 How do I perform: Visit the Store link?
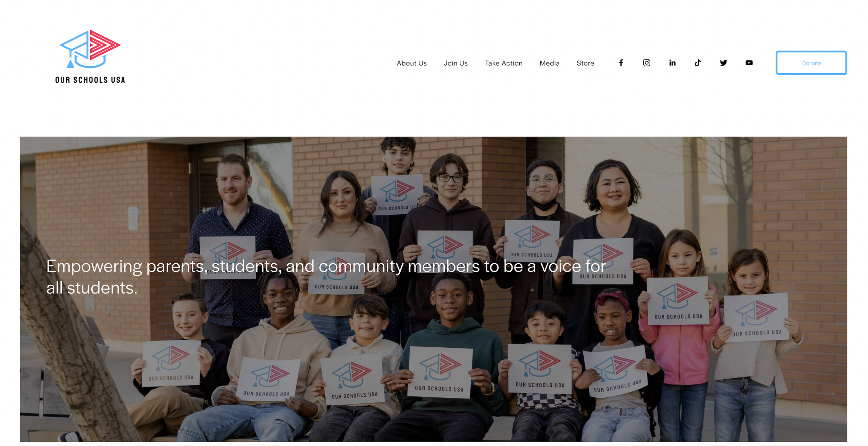tap(585, 63)
